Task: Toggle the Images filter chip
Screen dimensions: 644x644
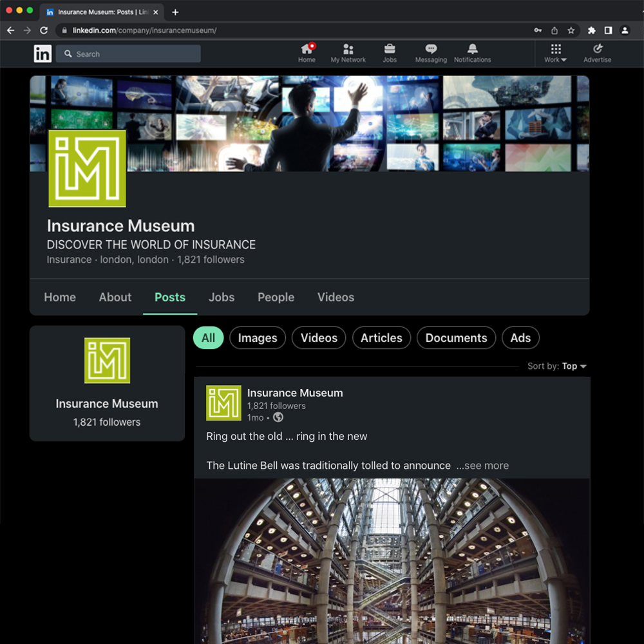Action: click(258, 337)
